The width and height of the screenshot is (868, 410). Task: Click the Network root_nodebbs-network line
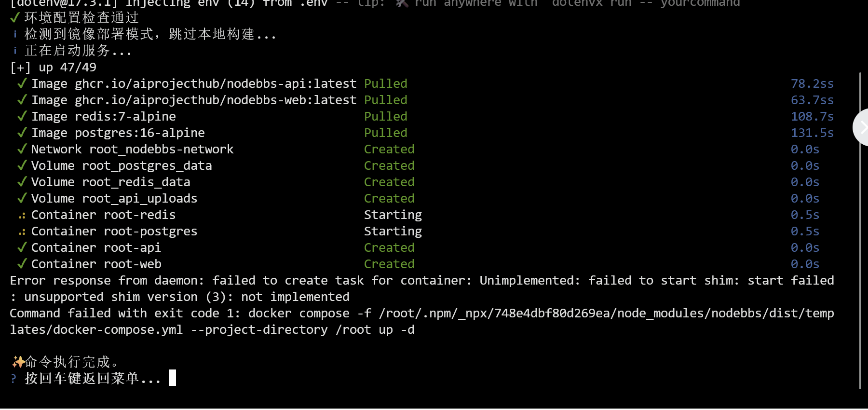coord(132,150)
